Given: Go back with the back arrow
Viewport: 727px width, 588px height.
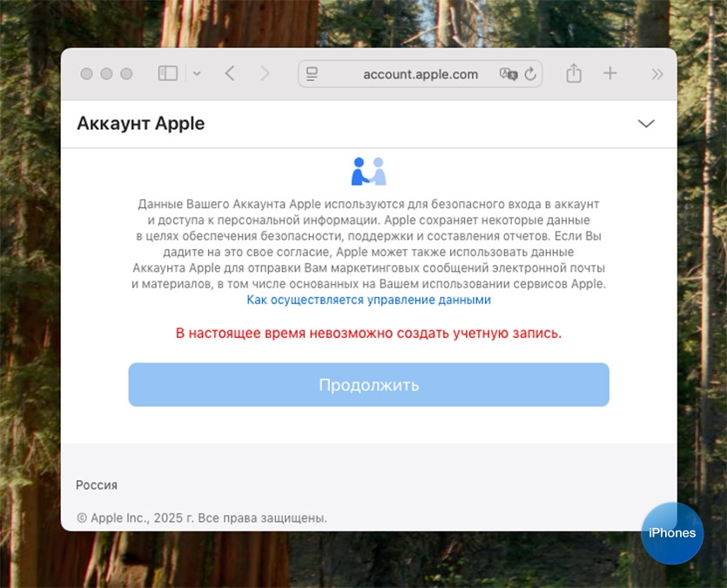Looking at the screenshot, I should [230, 73].
